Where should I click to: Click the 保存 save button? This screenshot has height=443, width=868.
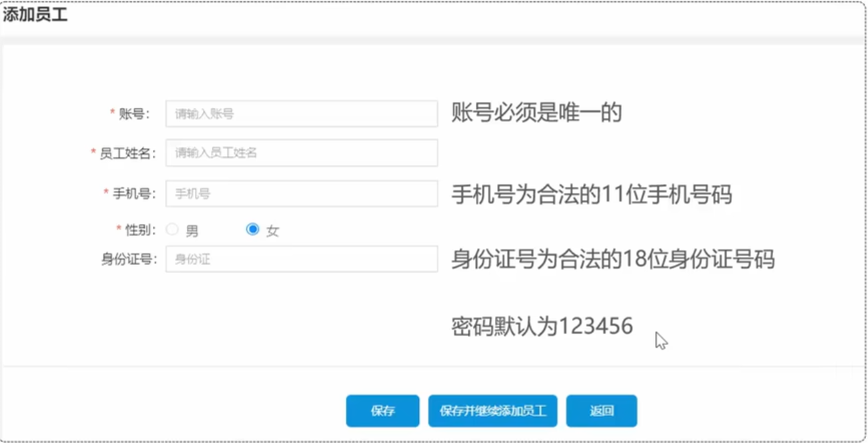point(382,410)
